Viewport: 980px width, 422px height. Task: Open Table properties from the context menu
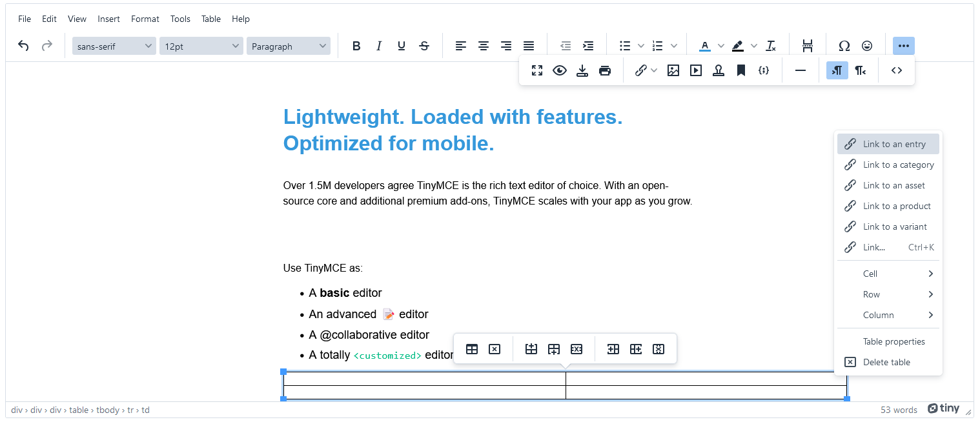coord(895,341)
